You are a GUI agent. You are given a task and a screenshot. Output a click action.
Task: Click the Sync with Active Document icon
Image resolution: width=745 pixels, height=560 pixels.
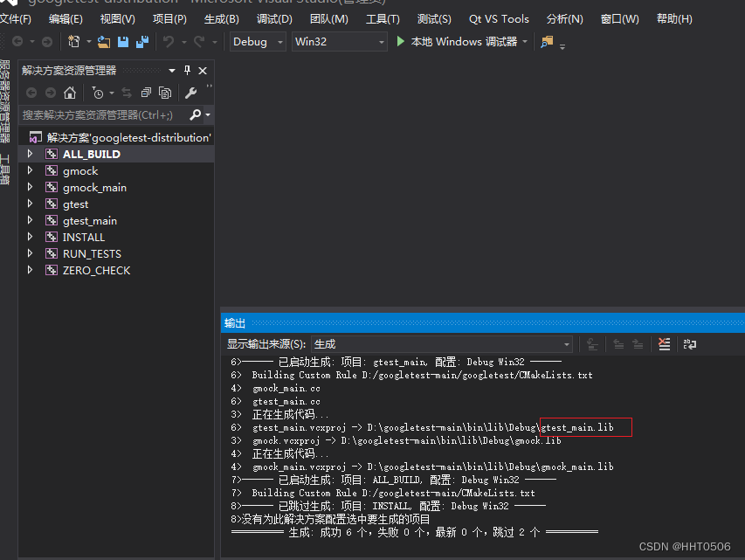click(x=127, y=93)
